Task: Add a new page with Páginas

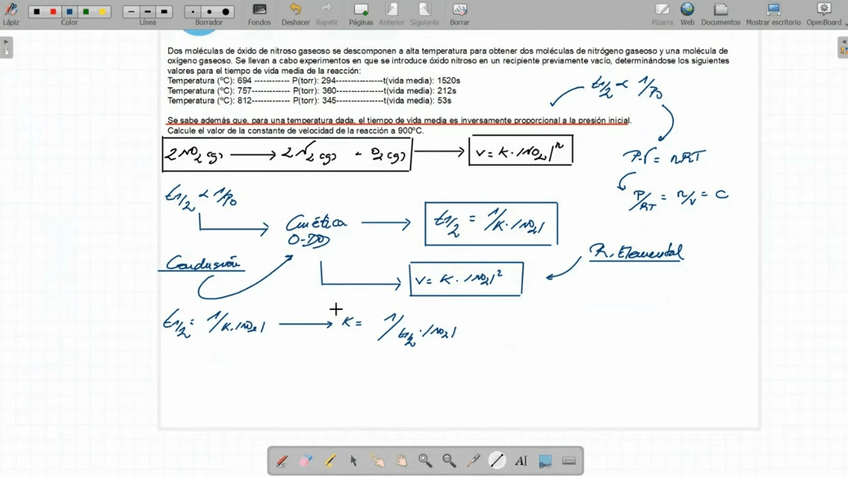Action: tap(361, 14)
